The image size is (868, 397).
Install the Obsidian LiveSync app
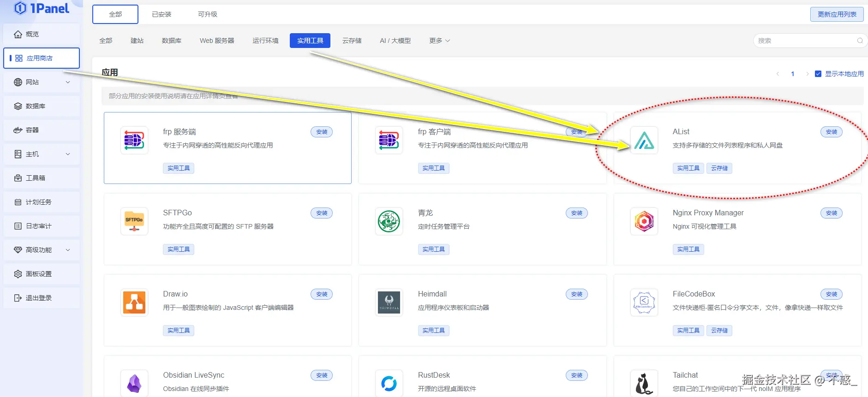(x=322, y=375)
